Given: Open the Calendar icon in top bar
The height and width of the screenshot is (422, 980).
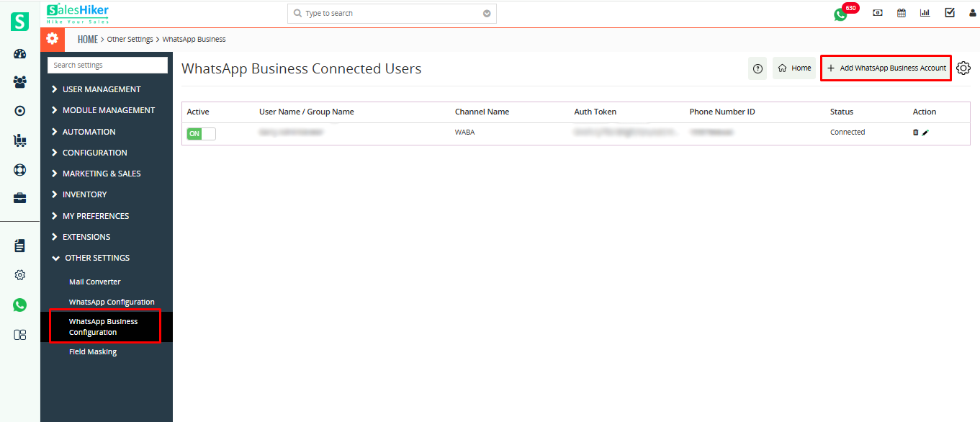Looking at the screenshot, I should [901, 12].
